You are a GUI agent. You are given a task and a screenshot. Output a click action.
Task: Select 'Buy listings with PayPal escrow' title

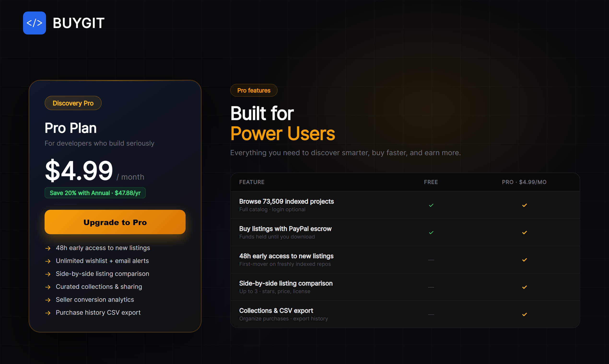(285, 229)
